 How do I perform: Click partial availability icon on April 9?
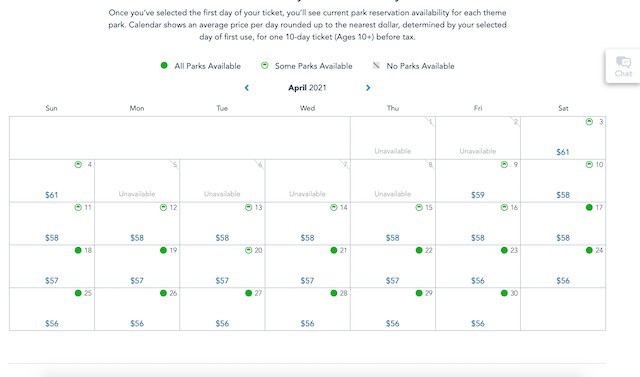click(x=504, y=164)
